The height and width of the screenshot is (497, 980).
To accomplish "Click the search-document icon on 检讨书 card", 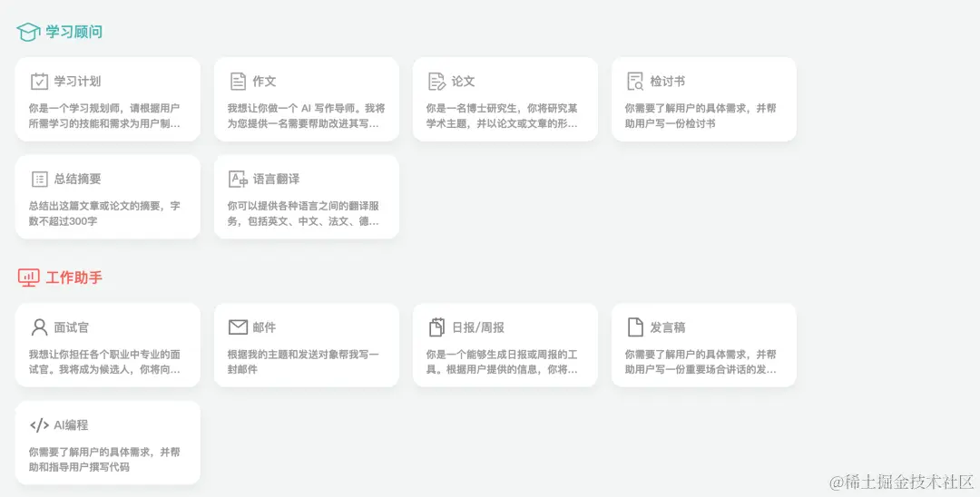I will (x=635, y=81).
